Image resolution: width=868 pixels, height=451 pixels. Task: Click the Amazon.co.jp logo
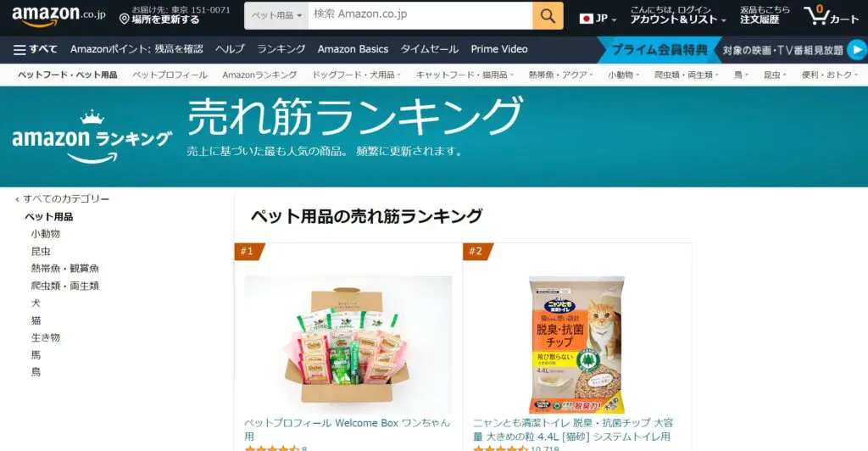[58, 15]
